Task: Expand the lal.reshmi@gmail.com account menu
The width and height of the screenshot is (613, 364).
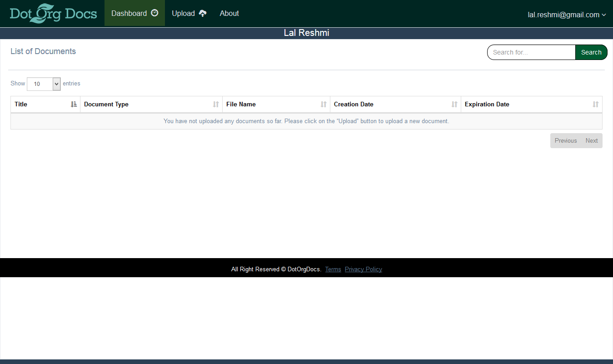Action: (x=567, y=15)
